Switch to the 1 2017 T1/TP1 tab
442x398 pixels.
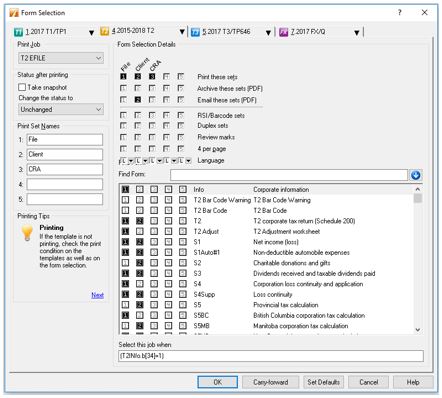click(x=46, y=32)
